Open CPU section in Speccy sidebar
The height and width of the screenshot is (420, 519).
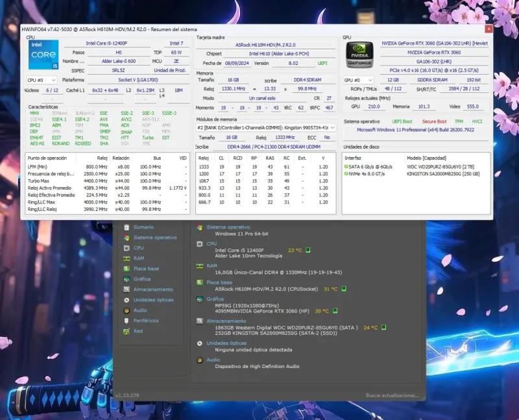coord(138,248)
